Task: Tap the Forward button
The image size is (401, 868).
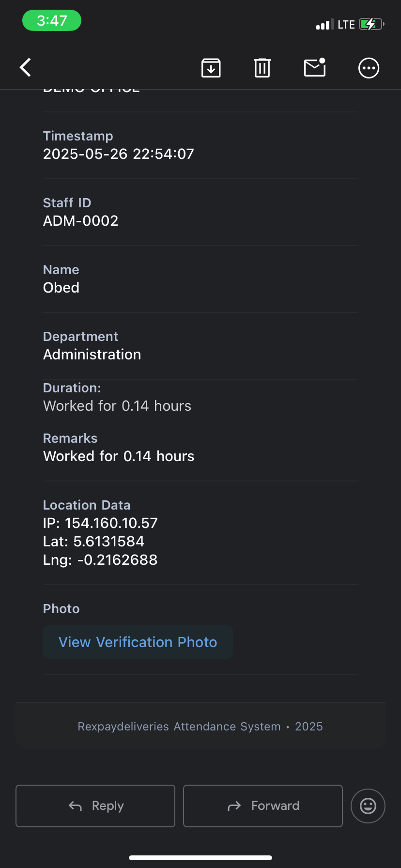Action: (263, 806)
